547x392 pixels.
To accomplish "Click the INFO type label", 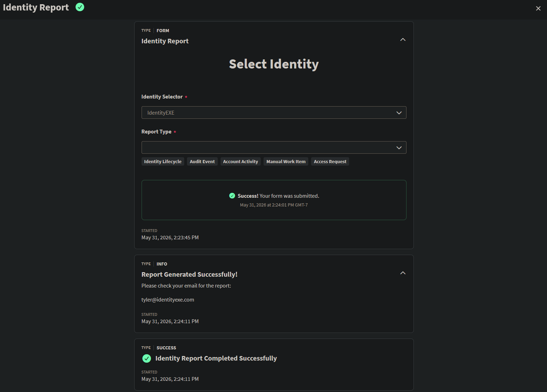I will (x=162, y=264).
